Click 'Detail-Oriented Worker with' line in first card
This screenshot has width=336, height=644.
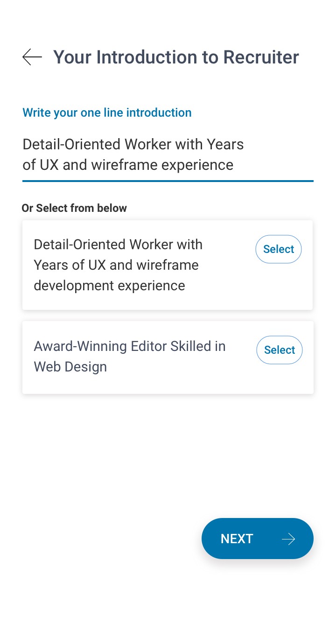[x=118, y=245]
